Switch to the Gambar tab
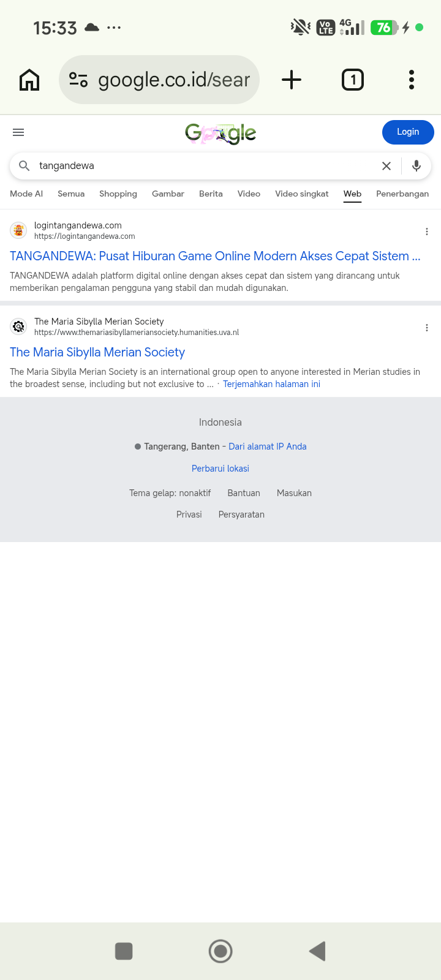 click(168, 194)
